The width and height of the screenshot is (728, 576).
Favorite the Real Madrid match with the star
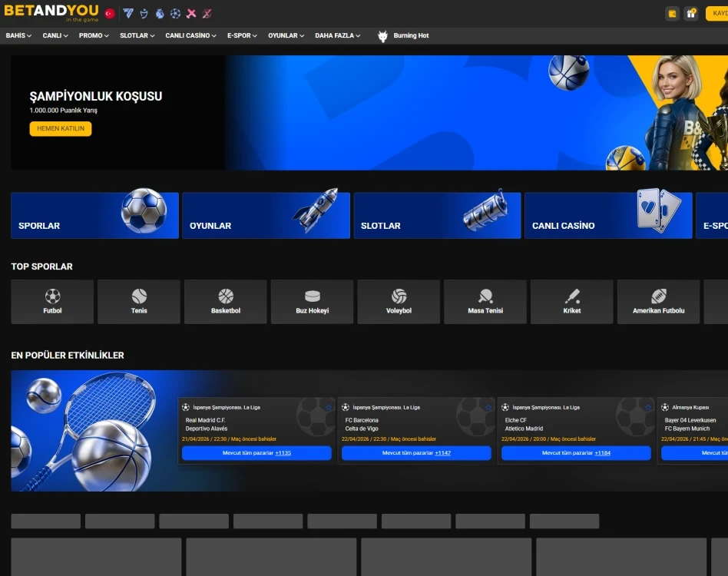tap(329, 408)
